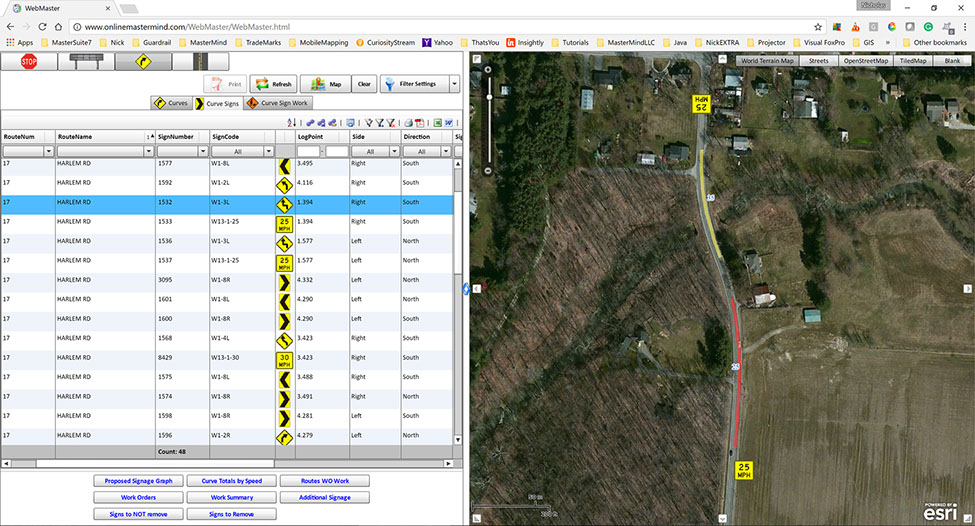
Task: Open Proposed Signage Graph
Action: (x=138, y=481)
